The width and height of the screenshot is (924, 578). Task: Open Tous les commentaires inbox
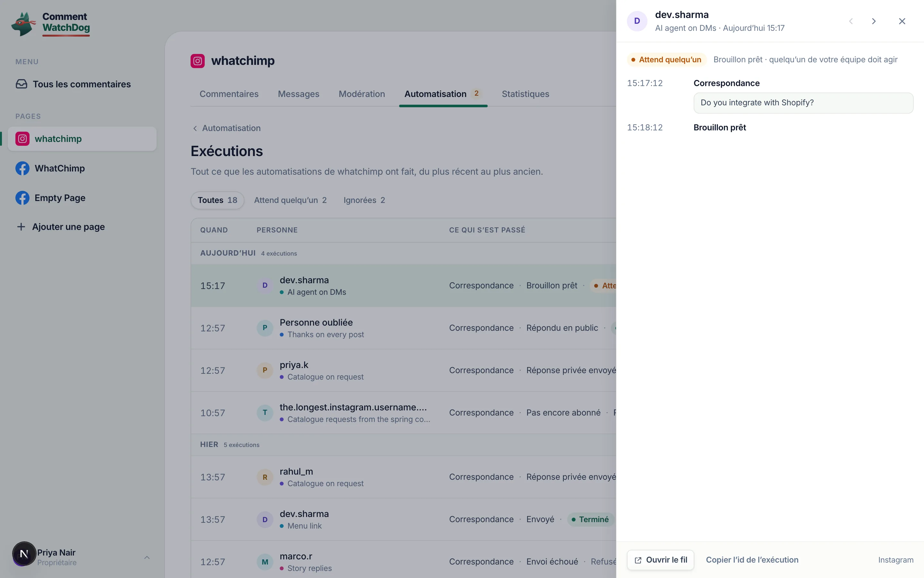73,84
